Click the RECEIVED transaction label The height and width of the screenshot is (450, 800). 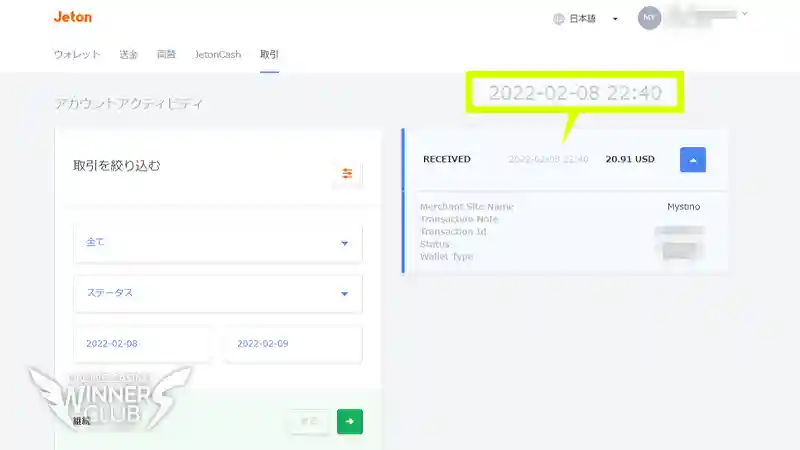pyautogui.click(x=446, y=159)
